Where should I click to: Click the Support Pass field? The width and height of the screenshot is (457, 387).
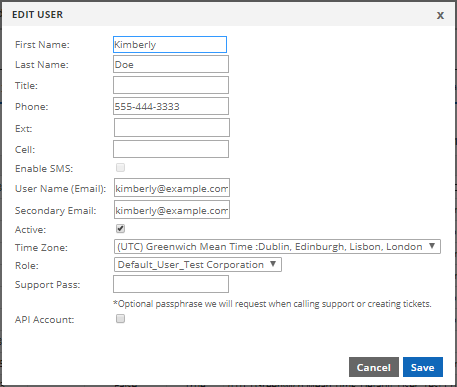pos(171,284)
